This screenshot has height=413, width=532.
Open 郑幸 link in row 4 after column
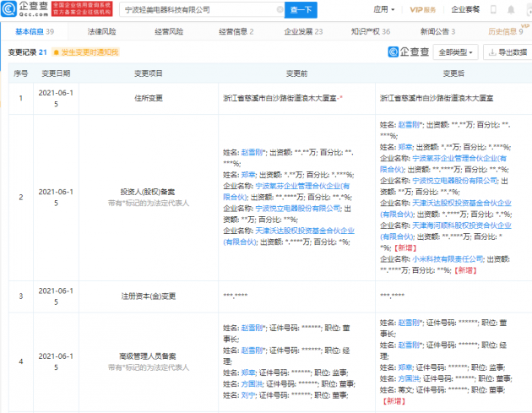pyautogui.click(x=405, y=367)
